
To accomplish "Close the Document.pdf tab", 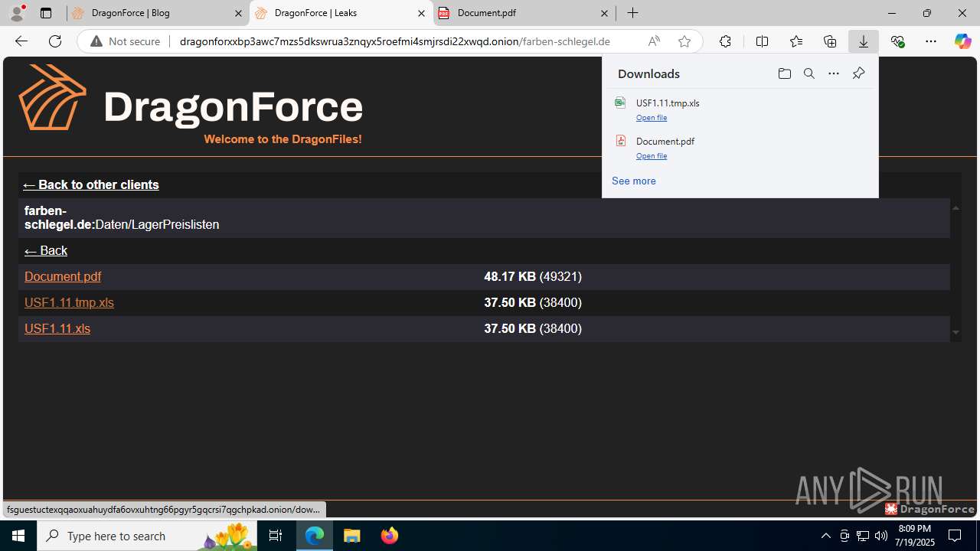I will (x=604, y=13).
